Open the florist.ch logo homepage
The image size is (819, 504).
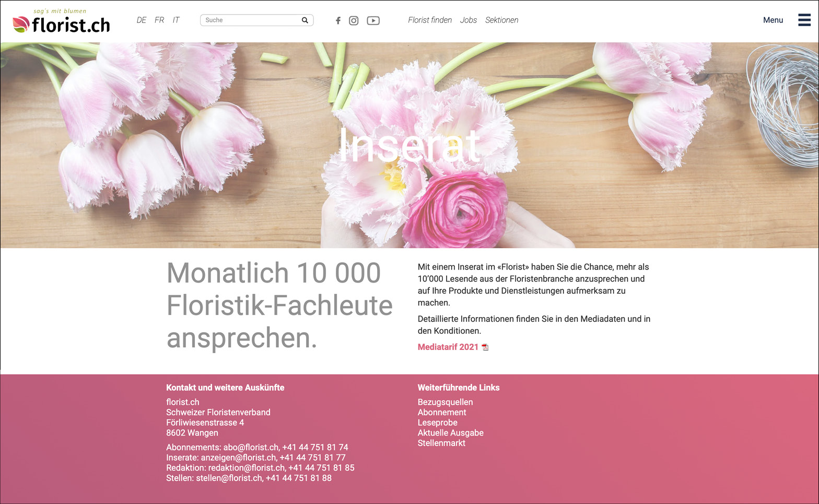(x=61, y=21)
